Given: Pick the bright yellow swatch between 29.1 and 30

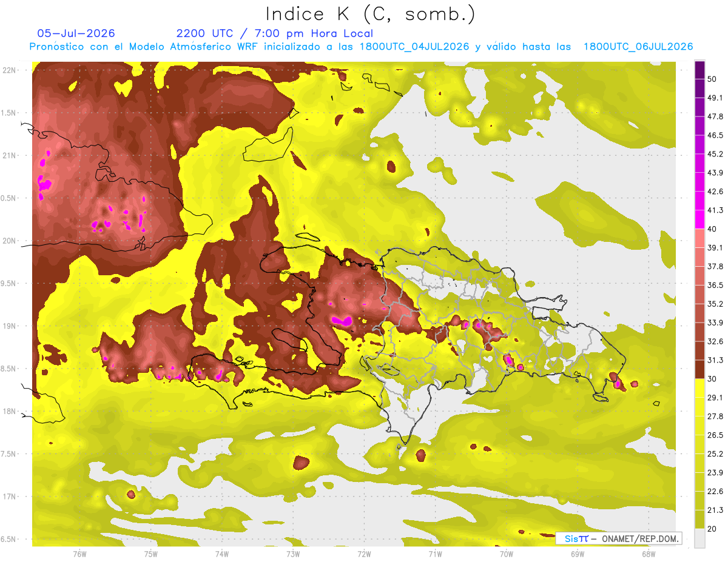Looking at the screenshot, I should tap(699, 388).
